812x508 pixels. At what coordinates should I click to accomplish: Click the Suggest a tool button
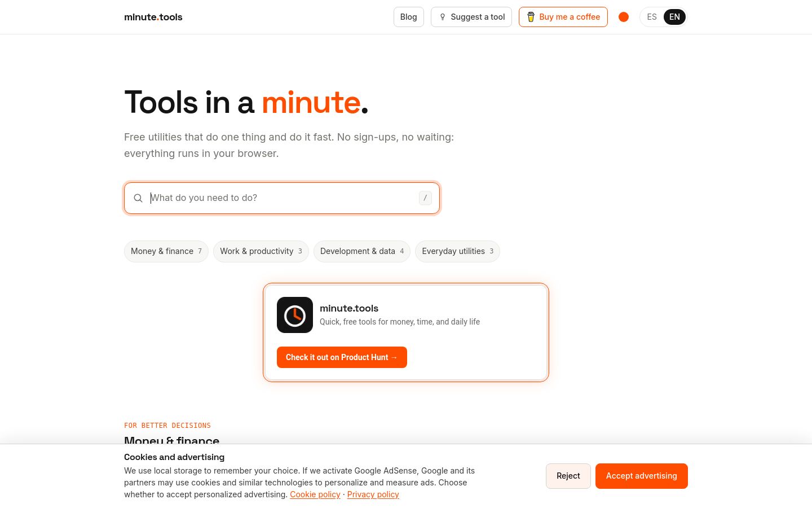[x=471, y=17]
